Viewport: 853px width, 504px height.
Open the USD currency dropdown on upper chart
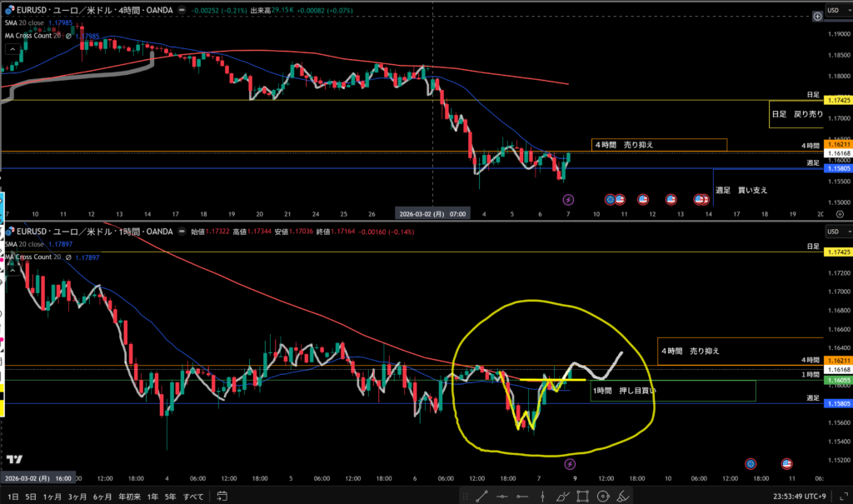tap(833, 10)
